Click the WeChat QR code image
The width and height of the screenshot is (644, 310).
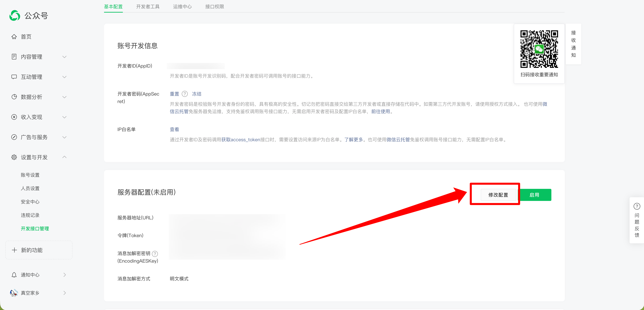tap(539, 49)
